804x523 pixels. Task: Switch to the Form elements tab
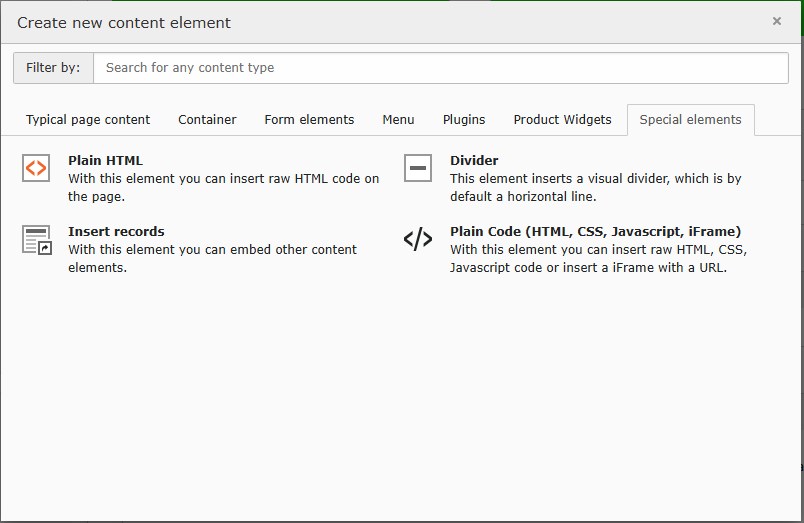pyautogui.click(x=309, y=119)
